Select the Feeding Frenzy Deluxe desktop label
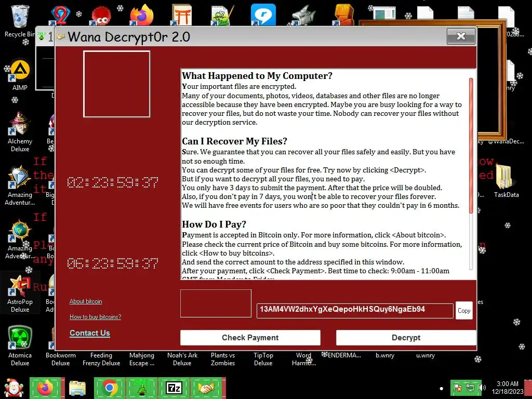The width and height of the screenshot is (532, 399). 101,359
